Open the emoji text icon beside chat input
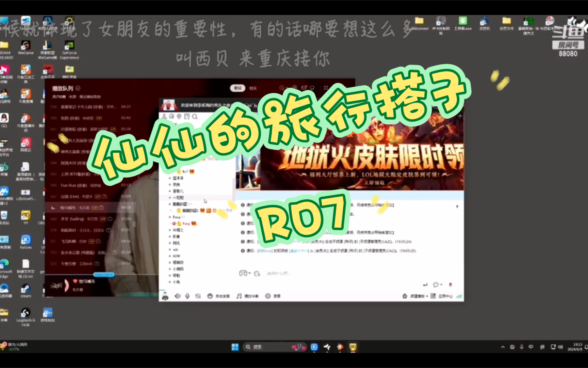 [257, 273]
